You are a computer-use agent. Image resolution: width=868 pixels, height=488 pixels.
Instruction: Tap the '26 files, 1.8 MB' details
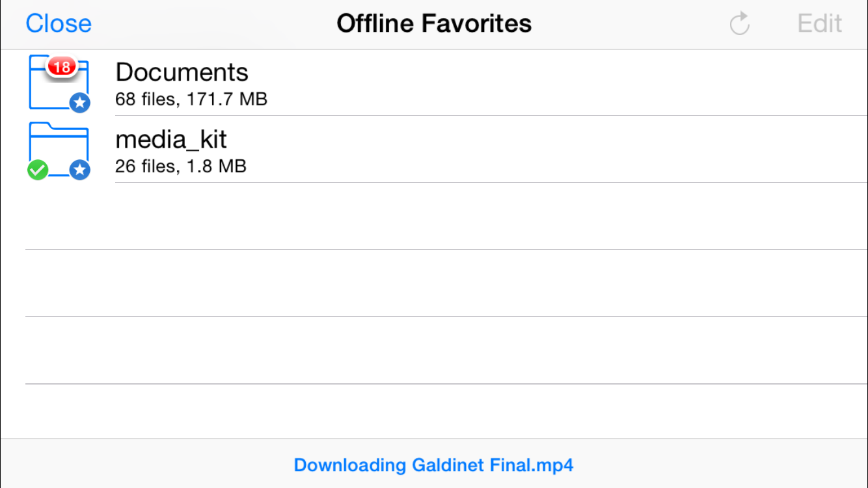click(x=181, y=167)
